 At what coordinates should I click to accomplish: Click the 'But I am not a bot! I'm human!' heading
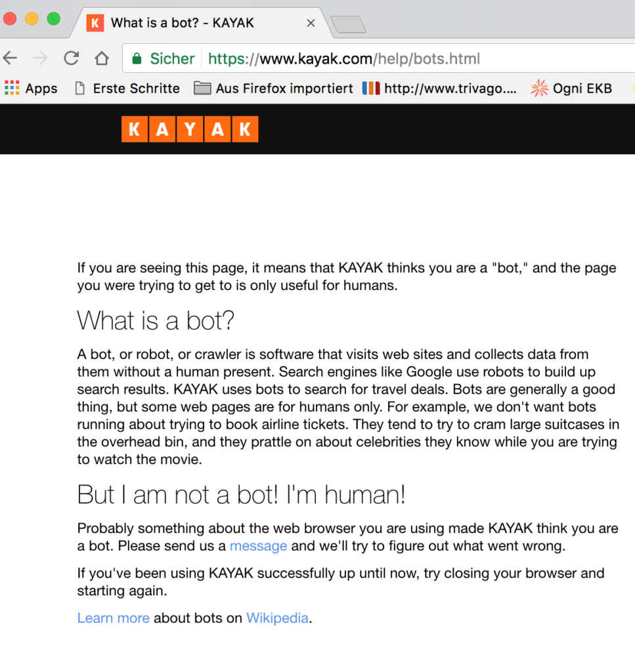tap(241, 495)
